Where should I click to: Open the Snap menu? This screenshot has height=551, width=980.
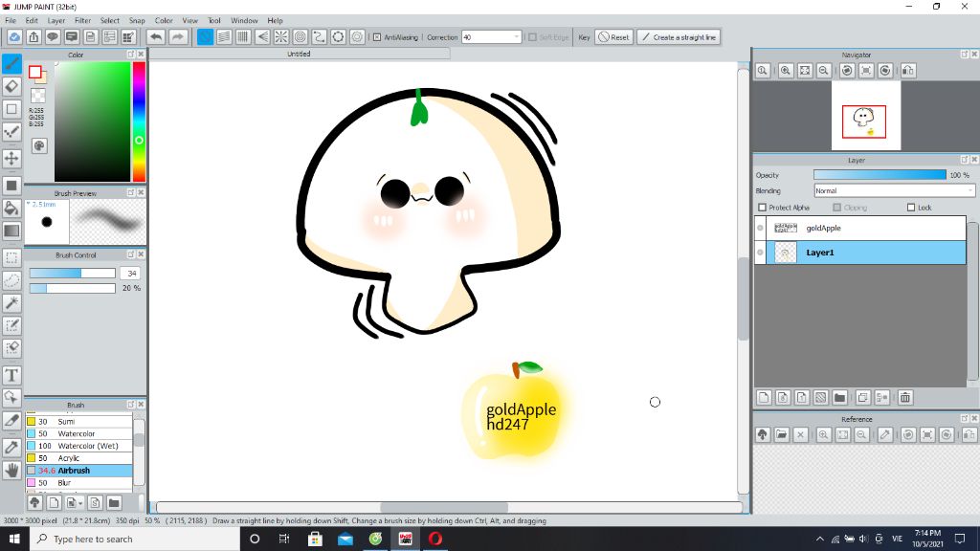point(137,21)
